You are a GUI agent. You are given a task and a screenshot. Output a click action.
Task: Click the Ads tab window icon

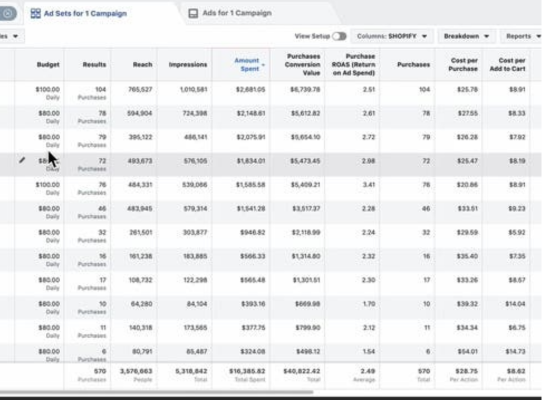pyautogui.click(x=193, y=13)
